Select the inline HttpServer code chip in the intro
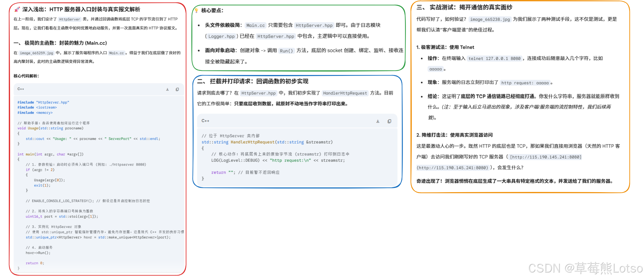644x279 pixels. pyautogui.click(x=70, y=19)
